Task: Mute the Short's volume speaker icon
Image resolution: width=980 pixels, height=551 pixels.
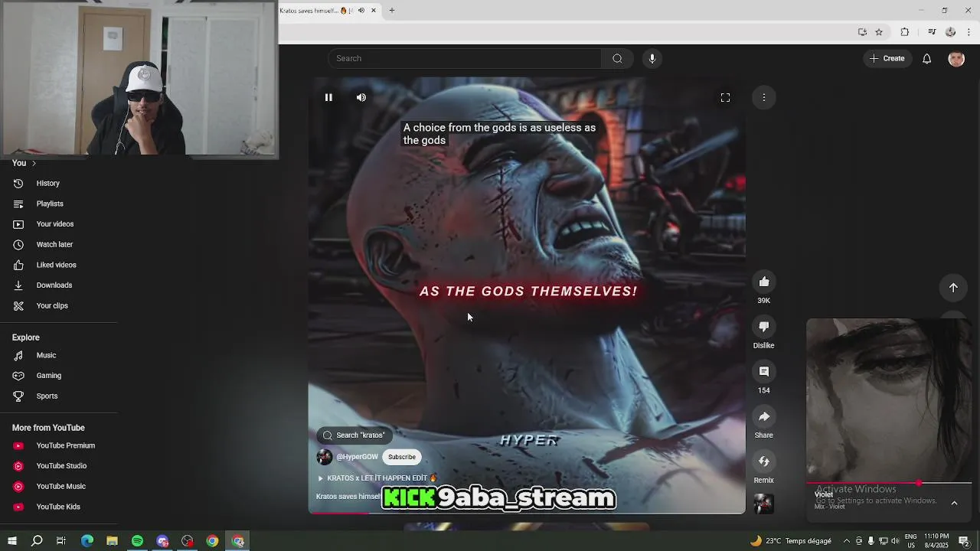Action: 361,97
